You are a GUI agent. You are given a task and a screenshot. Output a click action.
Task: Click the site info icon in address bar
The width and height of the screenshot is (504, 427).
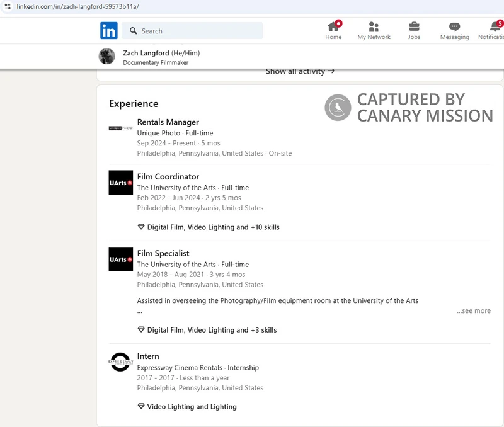click(8, 6)
